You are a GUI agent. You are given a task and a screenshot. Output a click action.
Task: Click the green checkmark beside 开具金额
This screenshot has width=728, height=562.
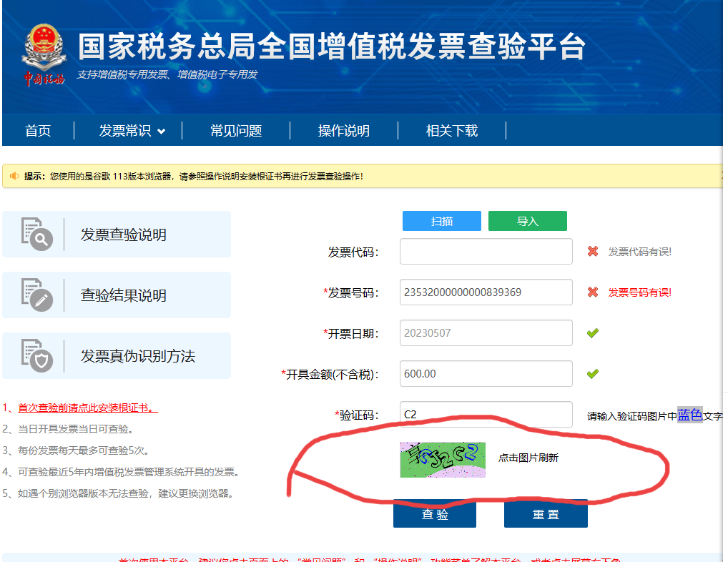pos(592,373)
